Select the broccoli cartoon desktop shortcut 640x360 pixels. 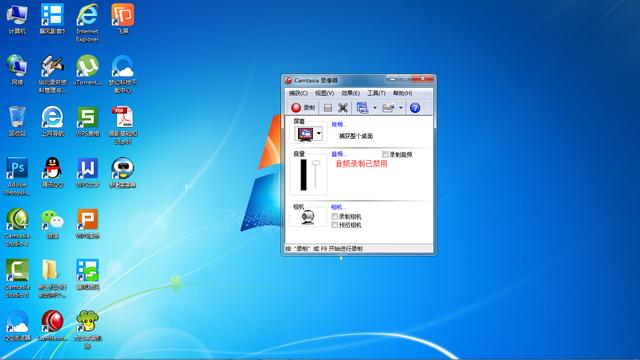[x=87, y=329]
